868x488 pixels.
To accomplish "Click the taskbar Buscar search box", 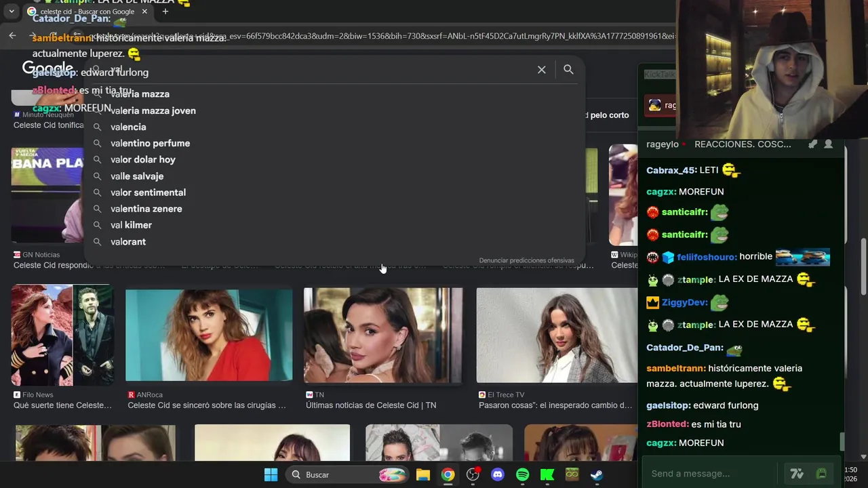I will (x=347, y=474).
